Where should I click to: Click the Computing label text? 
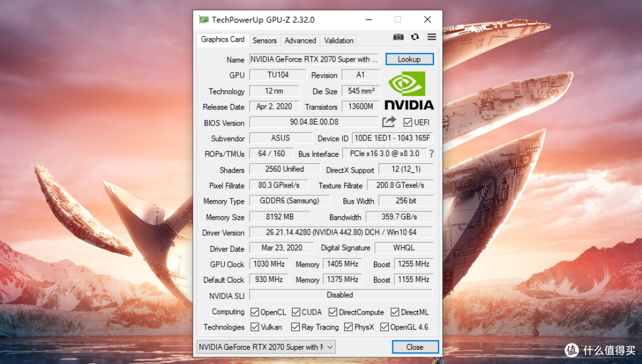(228, 312)
